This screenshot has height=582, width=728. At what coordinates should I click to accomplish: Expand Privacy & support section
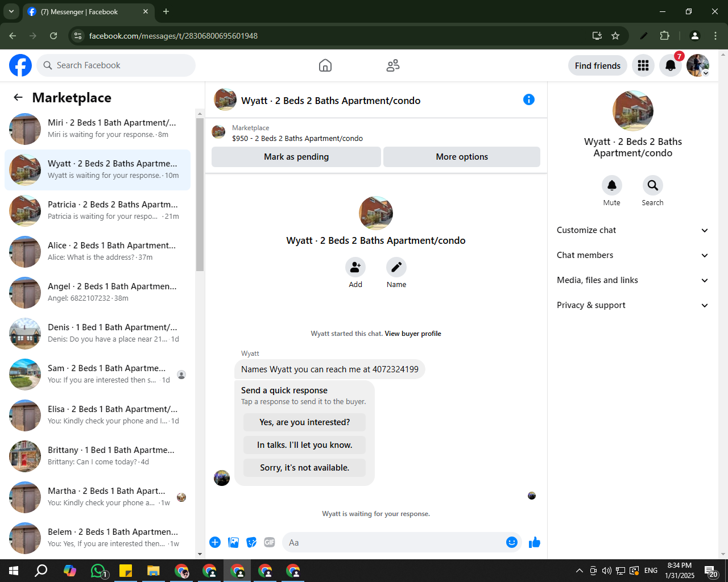coord(632,305)
